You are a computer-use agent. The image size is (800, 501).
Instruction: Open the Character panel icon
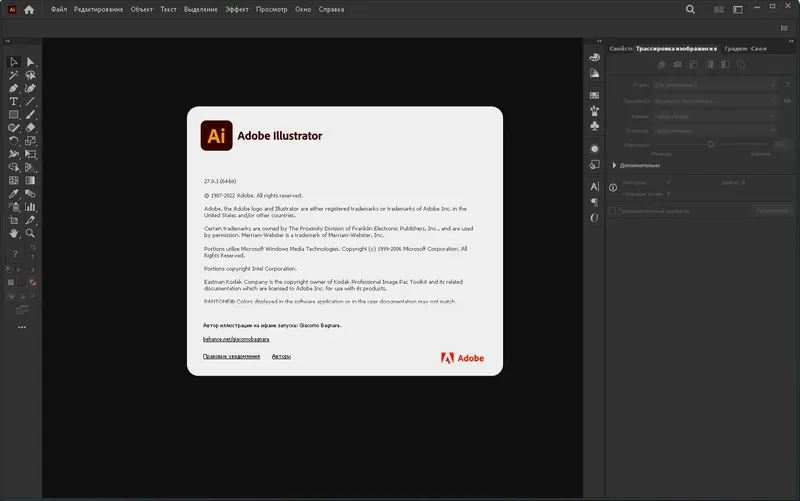tap(594, 187)
